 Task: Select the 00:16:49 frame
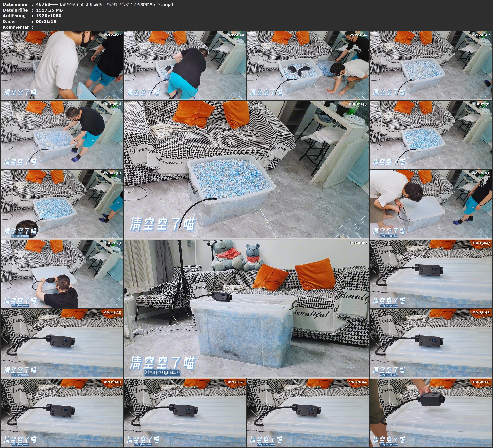tap(62, 412)
